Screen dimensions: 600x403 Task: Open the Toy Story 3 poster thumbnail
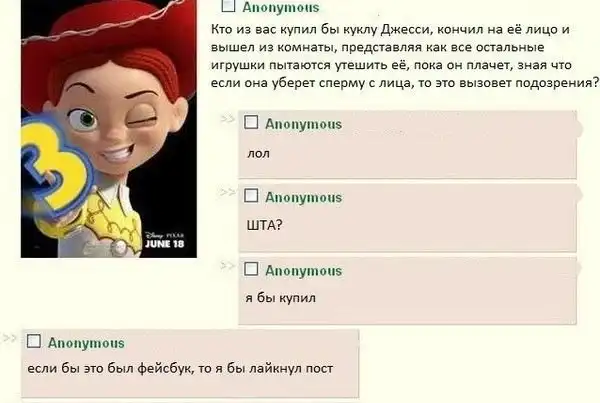(x=109, y=129)
